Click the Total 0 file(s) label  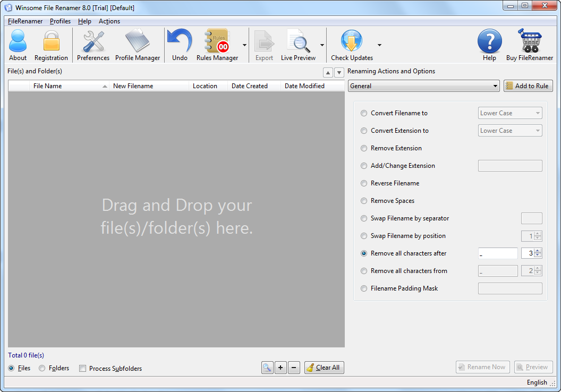(x=26, y=355)
